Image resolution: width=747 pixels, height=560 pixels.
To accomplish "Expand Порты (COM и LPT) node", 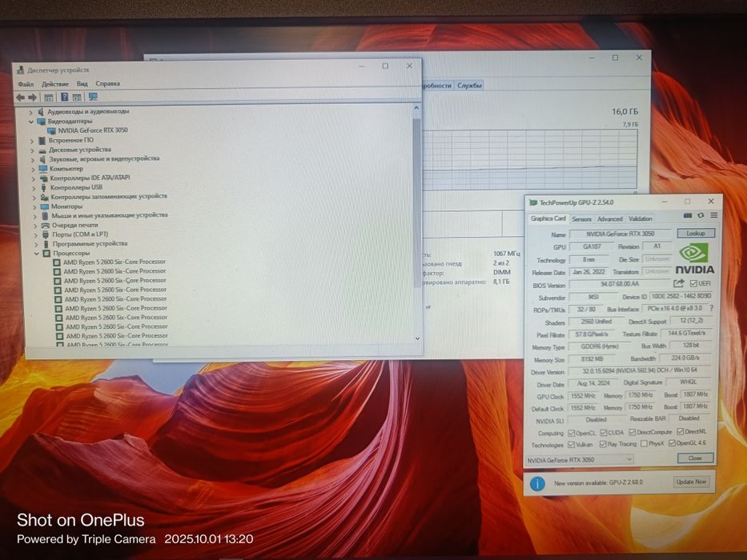I will click(34, 234).
